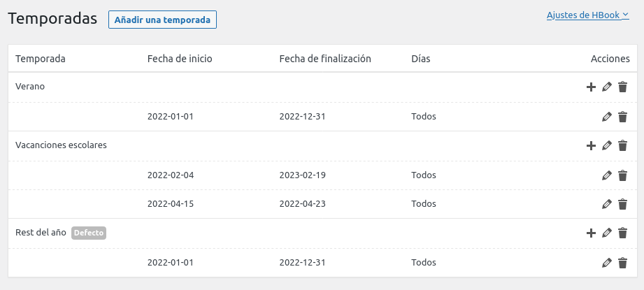Delete the Verano 2022-01-01 date range
This screenshot has width=644, height=290.
pyautogui.click(x=622, y=117)
